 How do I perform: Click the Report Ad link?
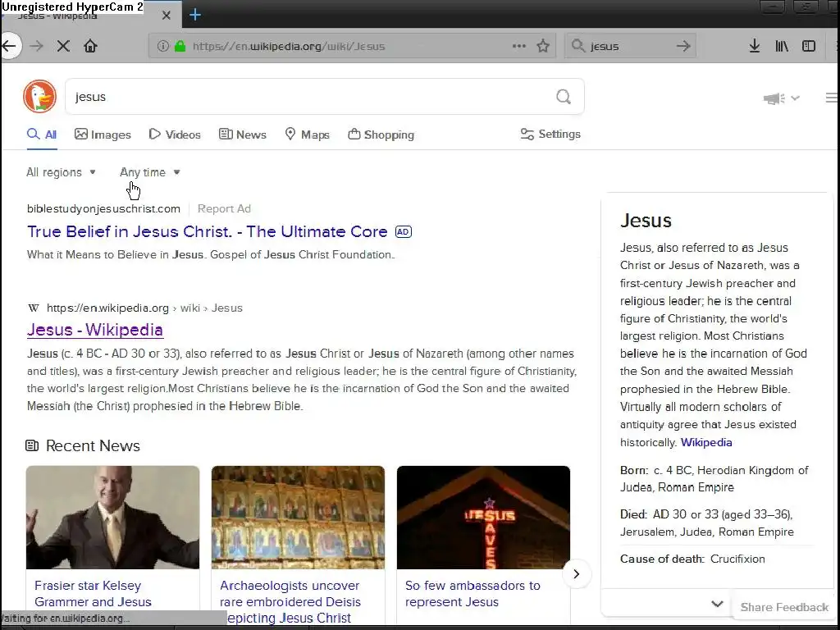click(224, 209)
